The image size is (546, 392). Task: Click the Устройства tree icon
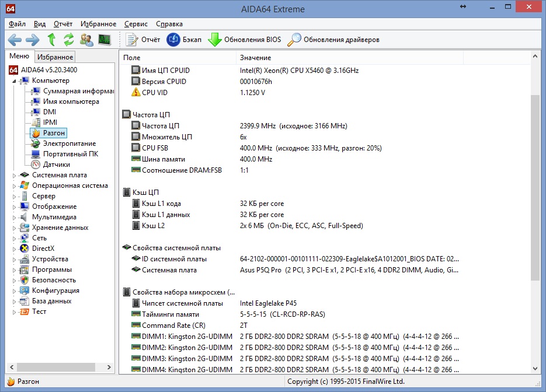pos(25,259)
